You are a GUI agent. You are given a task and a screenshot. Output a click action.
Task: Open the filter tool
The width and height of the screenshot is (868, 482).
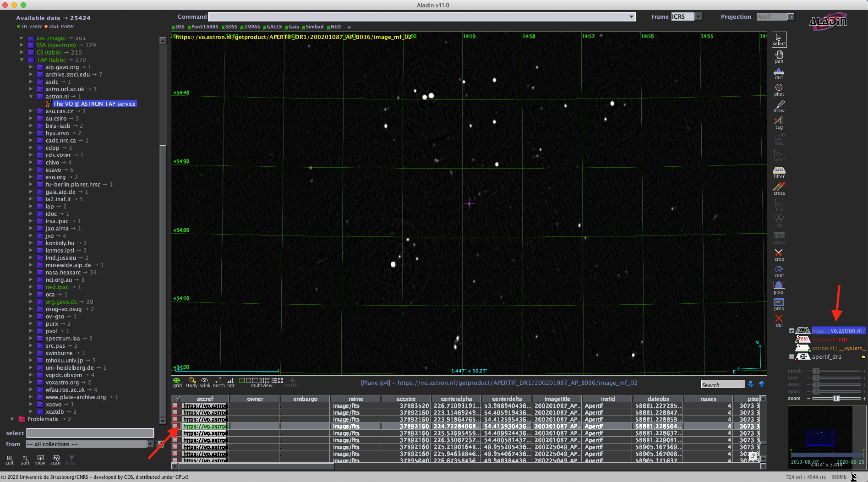pyautogui.click(x=779, y=172)
